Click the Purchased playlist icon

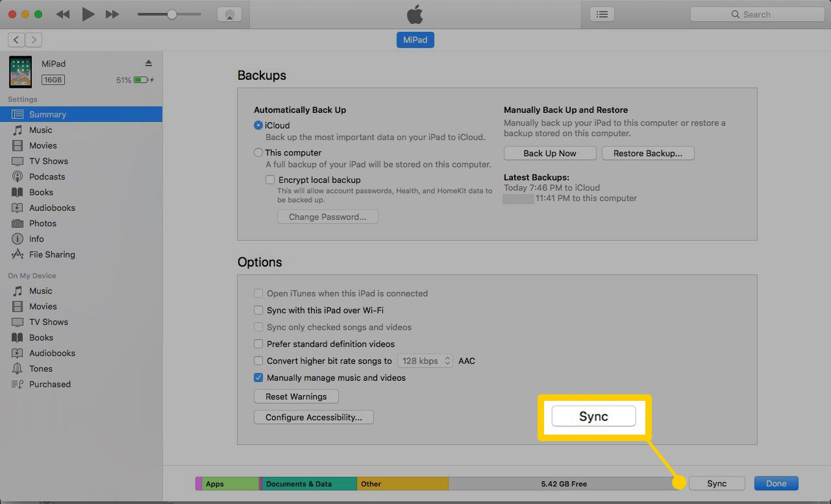(x=18, y=384)
